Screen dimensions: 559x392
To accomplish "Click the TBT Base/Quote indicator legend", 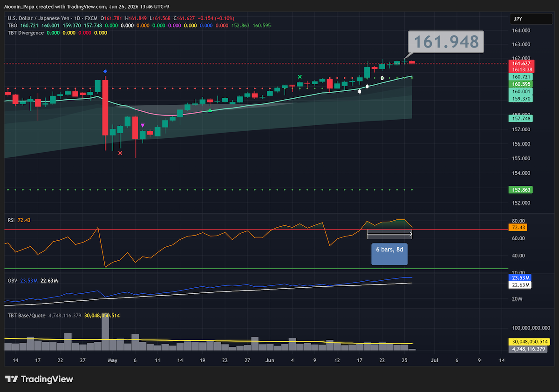I will point(27,315).
